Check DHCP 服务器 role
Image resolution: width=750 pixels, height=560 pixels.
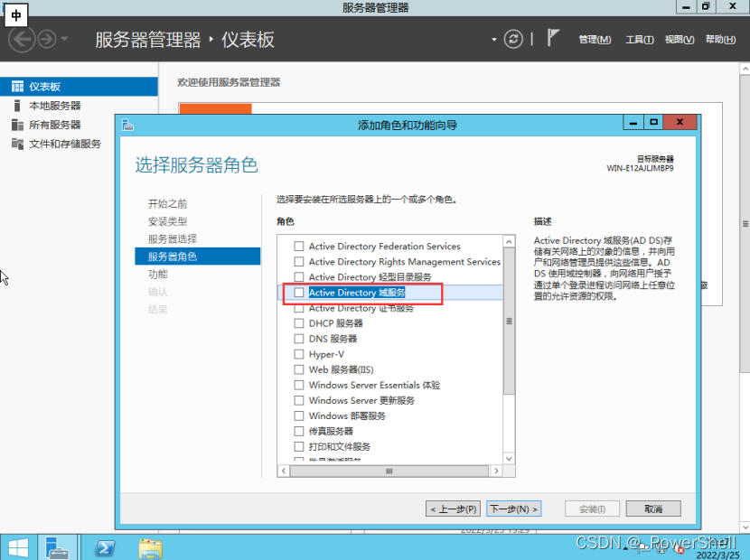click(x=299, y=323)
